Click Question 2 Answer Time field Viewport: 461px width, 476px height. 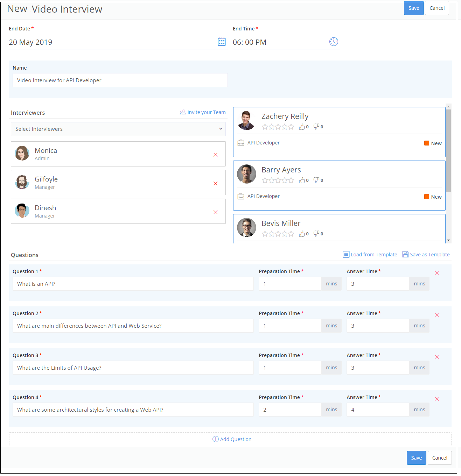[x=377, y=326]
